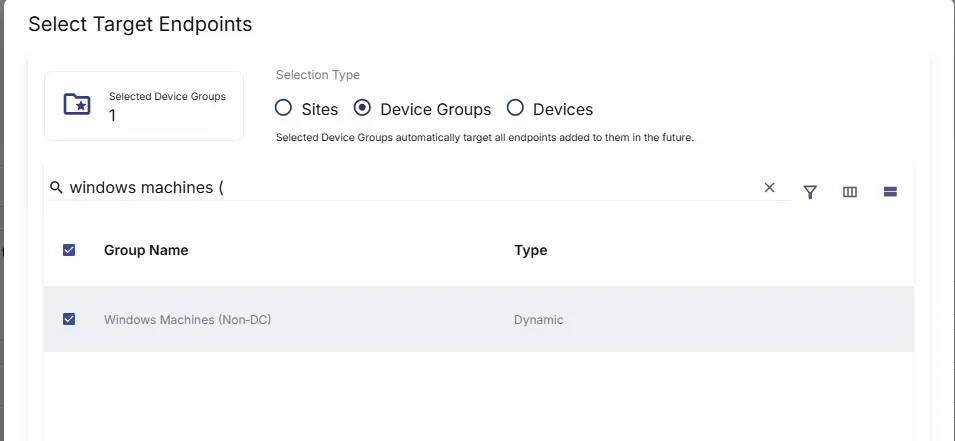Click the note about automatically targeting future endpoints
This screenshot has height=441, width=955.
[x=484, y=137]
